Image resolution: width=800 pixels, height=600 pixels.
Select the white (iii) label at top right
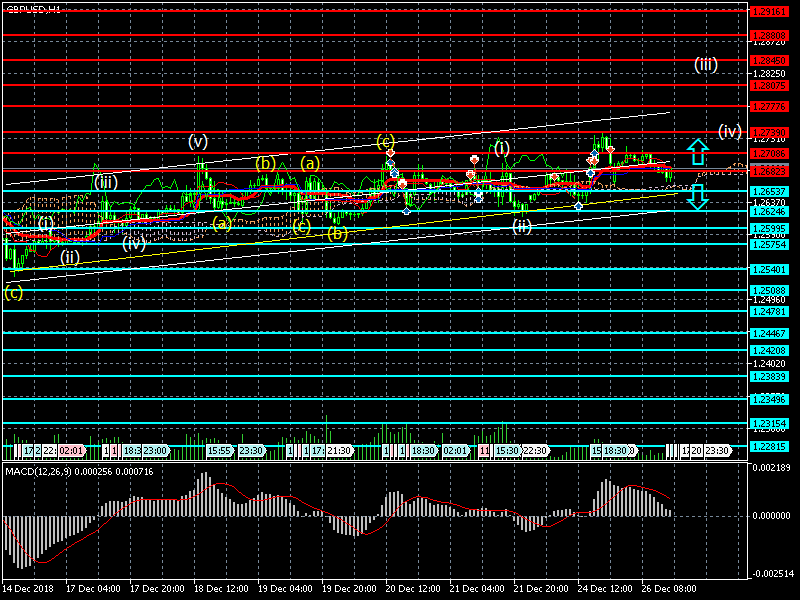pyautogui.click(x=706, y=65)
